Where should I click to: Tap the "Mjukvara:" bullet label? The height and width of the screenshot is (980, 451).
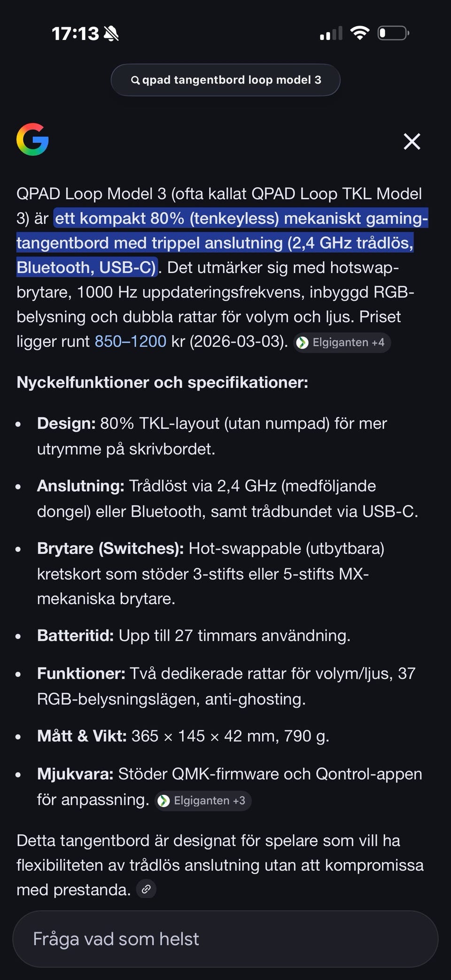75,774
